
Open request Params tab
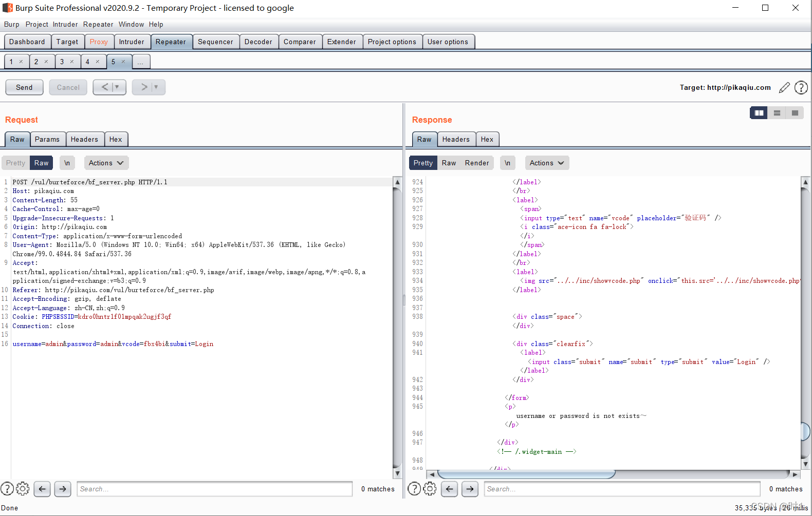click(47, 139)
